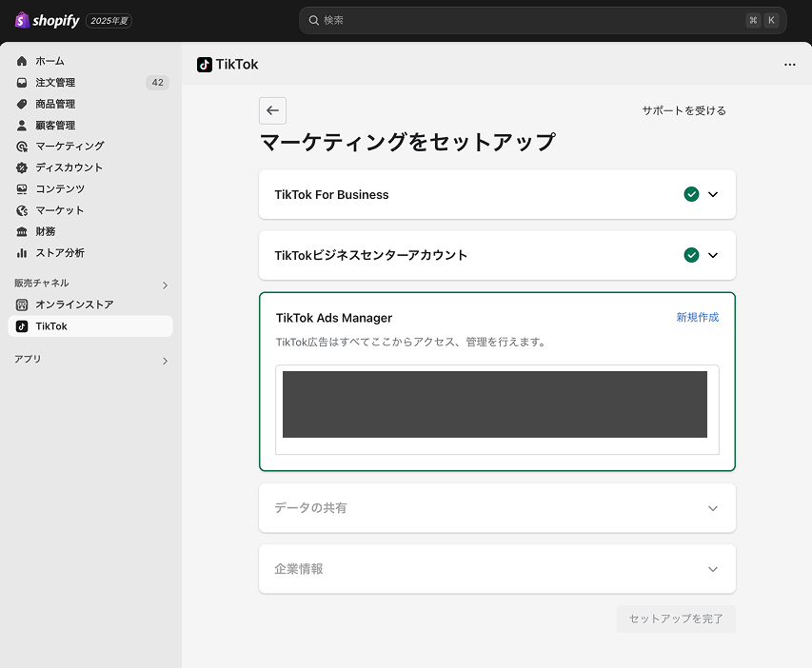
Task: Click the search magnifier icon
Action: coord(313,20)
